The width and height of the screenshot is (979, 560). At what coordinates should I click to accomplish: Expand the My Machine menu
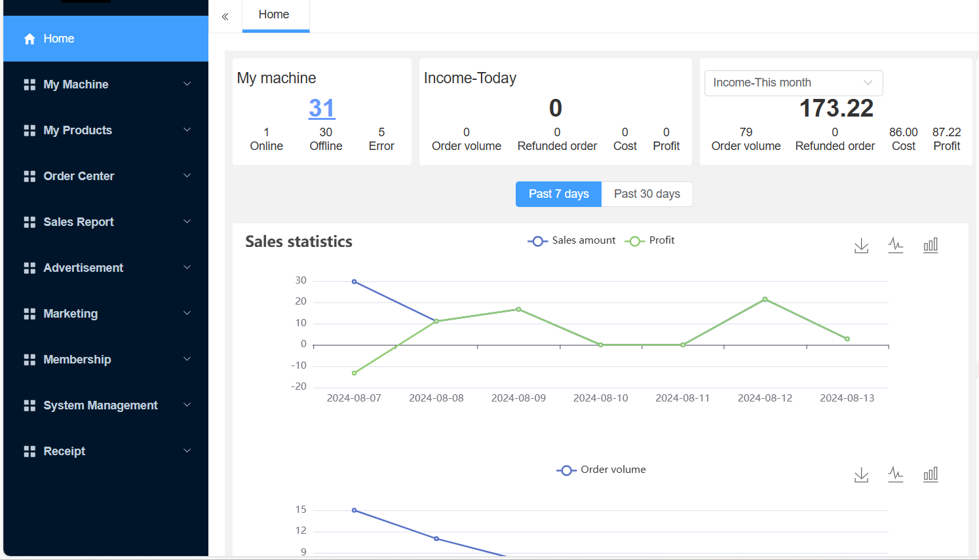click(x=106, y=84)
